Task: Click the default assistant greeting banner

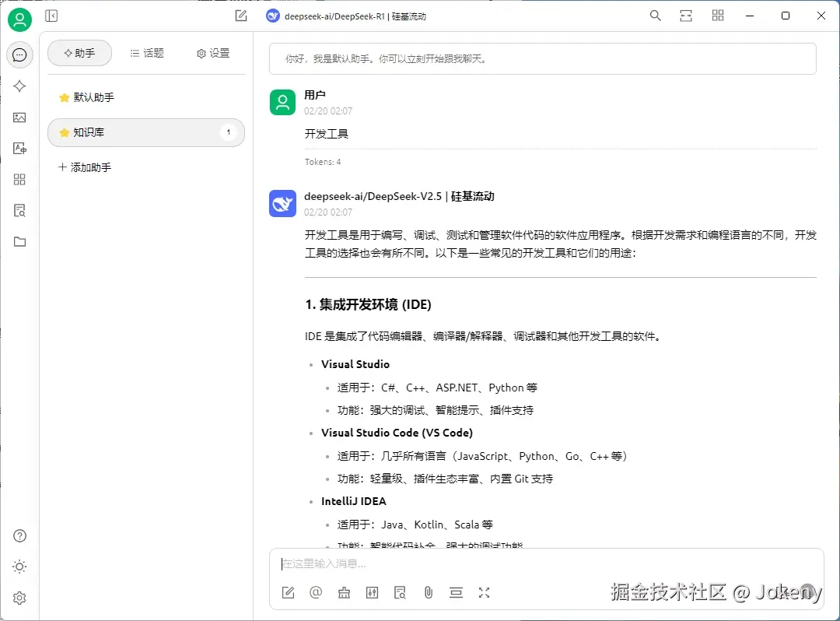Action: 543,59
